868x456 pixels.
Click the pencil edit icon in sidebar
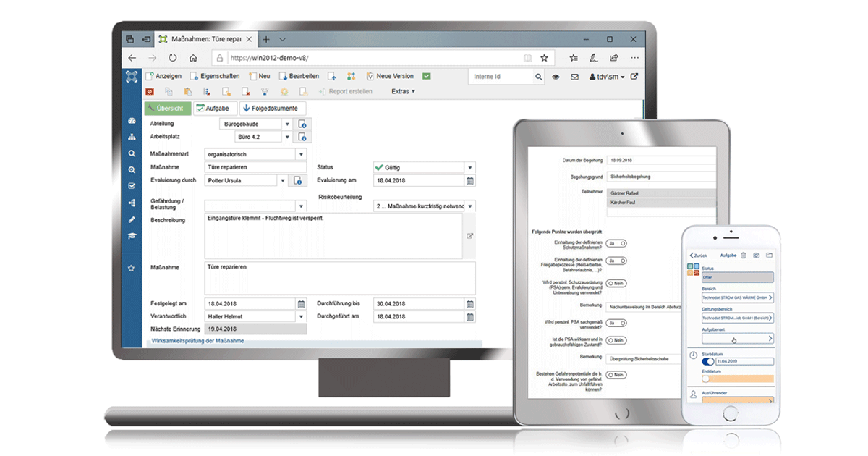132,219
